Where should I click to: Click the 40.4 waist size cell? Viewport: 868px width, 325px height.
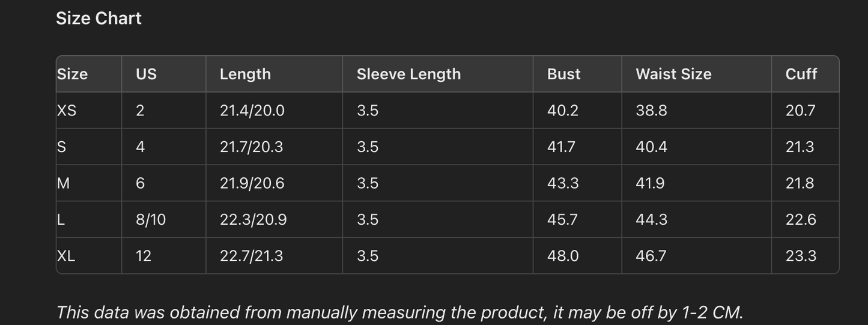pos(651,147)
